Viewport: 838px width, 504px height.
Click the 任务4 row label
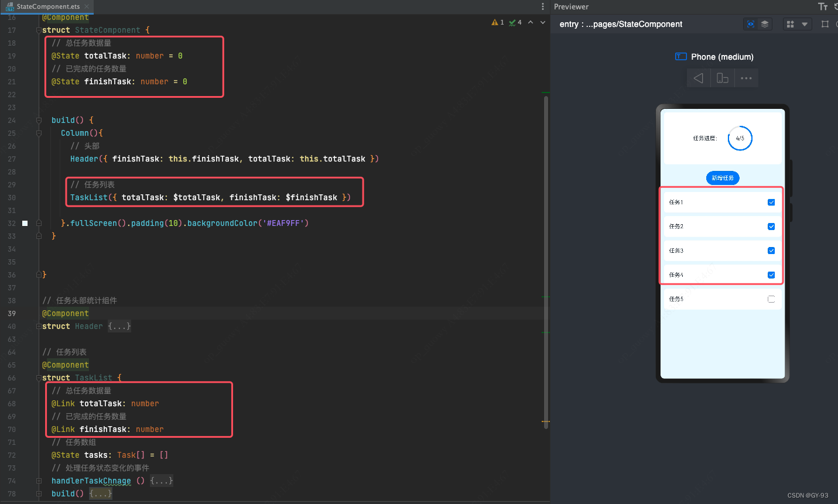coord(676,275)
